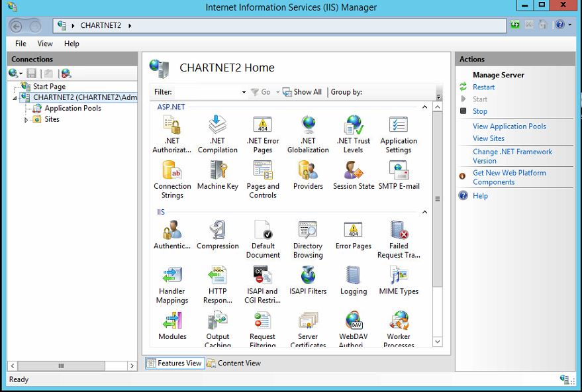Open the Modules feature

coord(172,326)
